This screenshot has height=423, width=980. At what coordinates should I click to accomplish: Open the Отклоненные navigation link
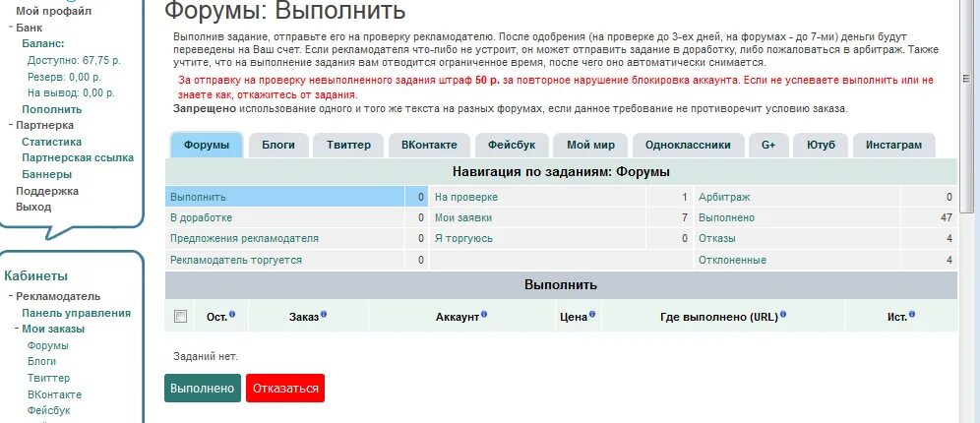pos(732,260)
